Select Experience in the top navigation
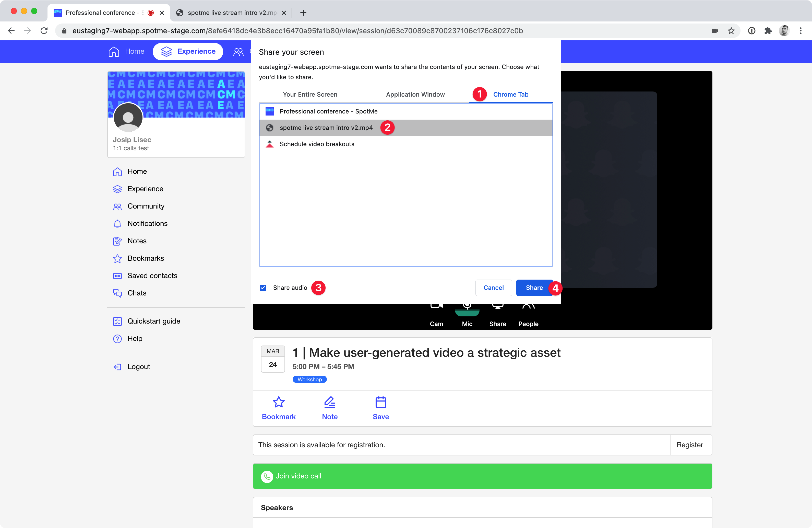The width and height of the screenshot is (812, 528). pyautogui.click(x=188, y=51)
